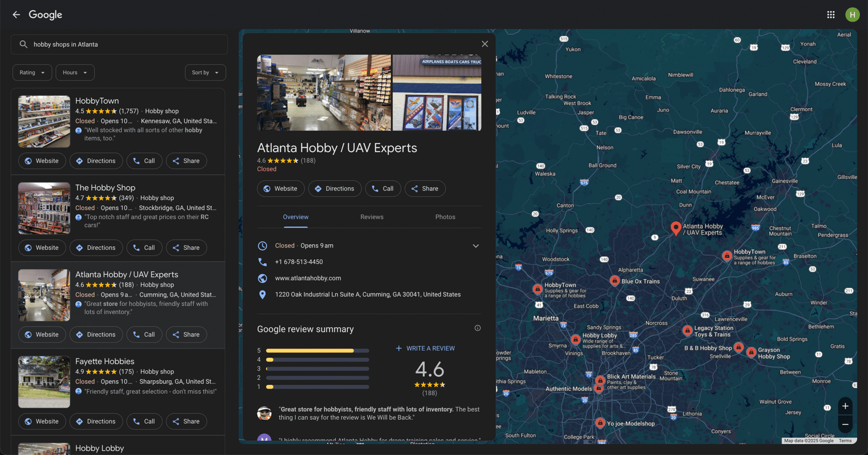The image size is (868, 455).
Task: Open the airplane posters photo in detail panel
Action: [437, 92]
